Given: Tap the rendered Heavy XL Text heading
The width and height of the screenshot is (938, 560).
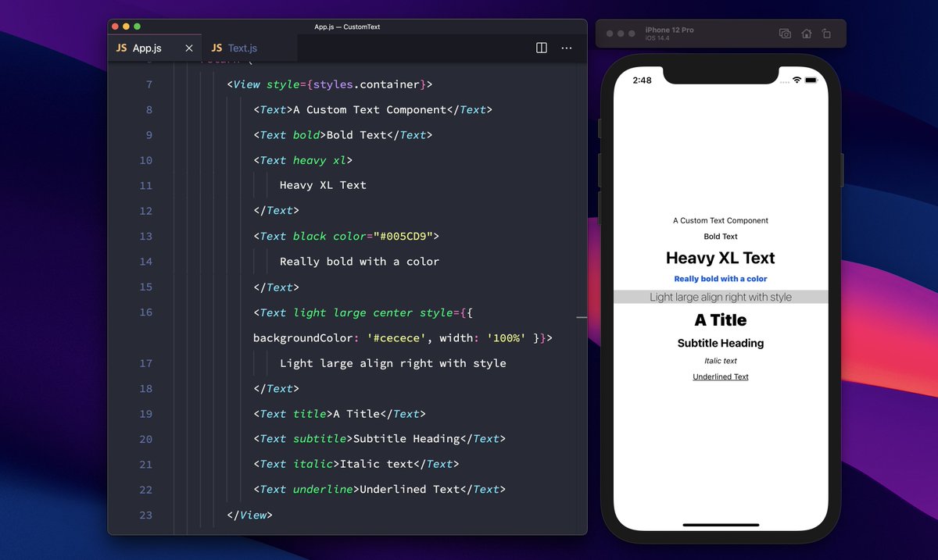Looking at the screenshot, I should (720, 258).
